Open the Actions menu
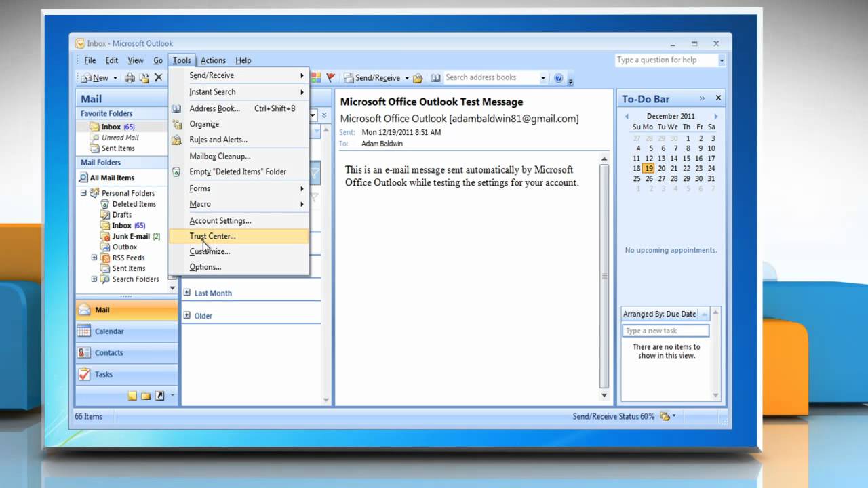Screen dimensions: 868x488 tap(213, 60)
